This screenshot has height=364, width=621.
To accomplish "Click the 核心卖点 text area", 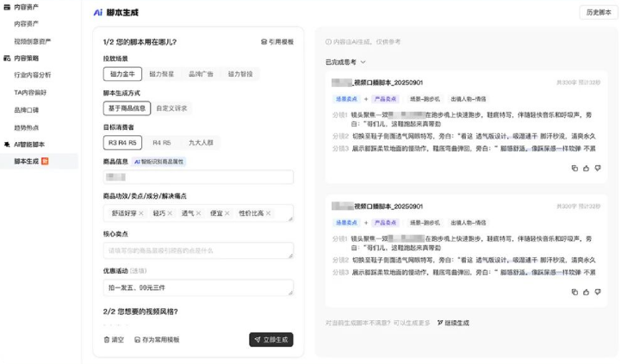I will click(198, 250).
